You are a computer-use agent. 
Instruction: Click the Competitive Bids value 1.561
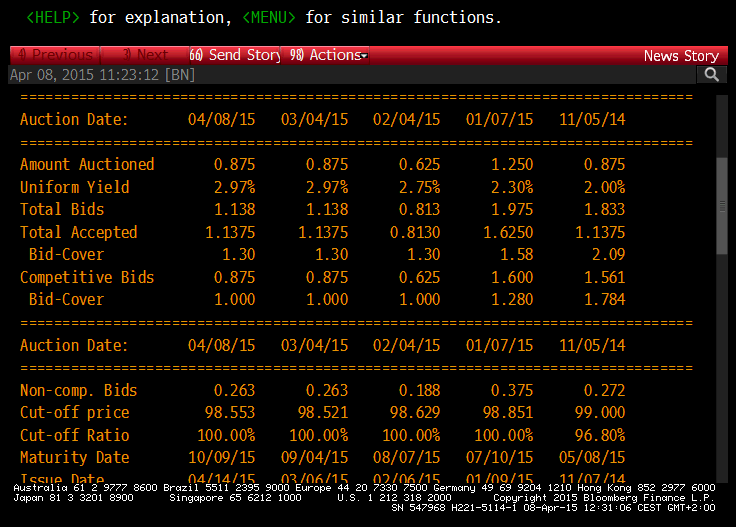pos(605,277)
